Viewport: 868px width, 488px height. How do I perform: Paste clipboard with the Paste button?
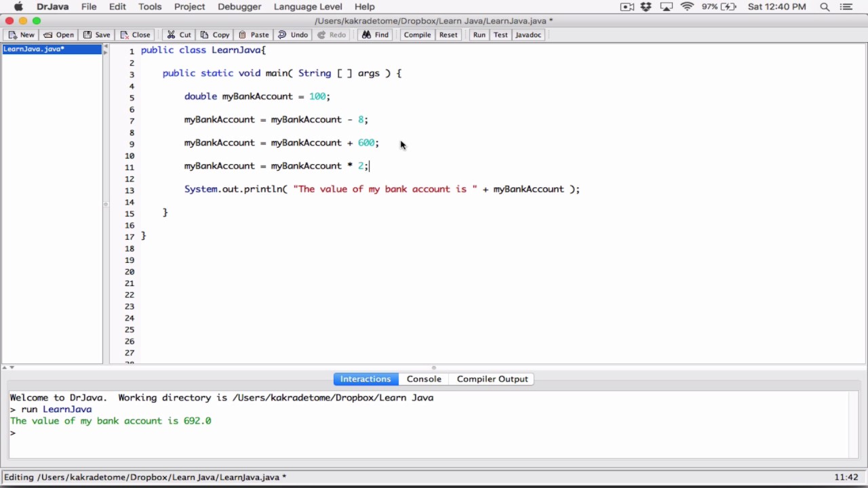253,35
